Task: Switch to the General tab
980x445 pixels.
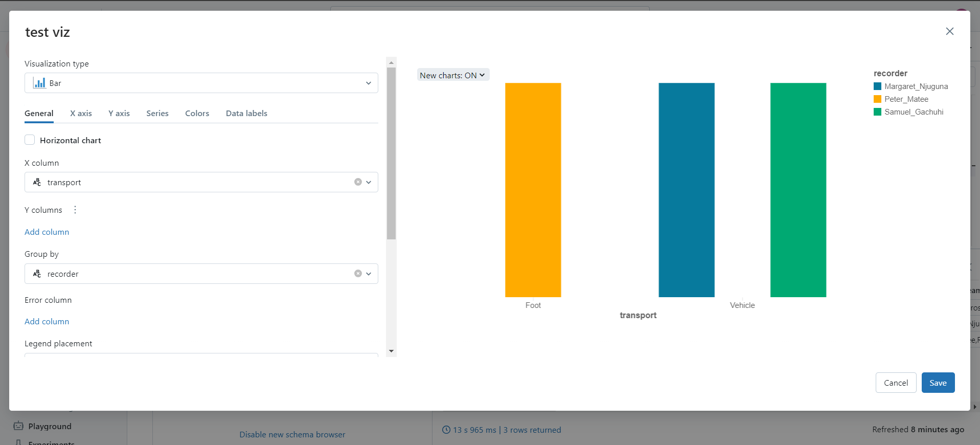Action: (x=39, y=114)
